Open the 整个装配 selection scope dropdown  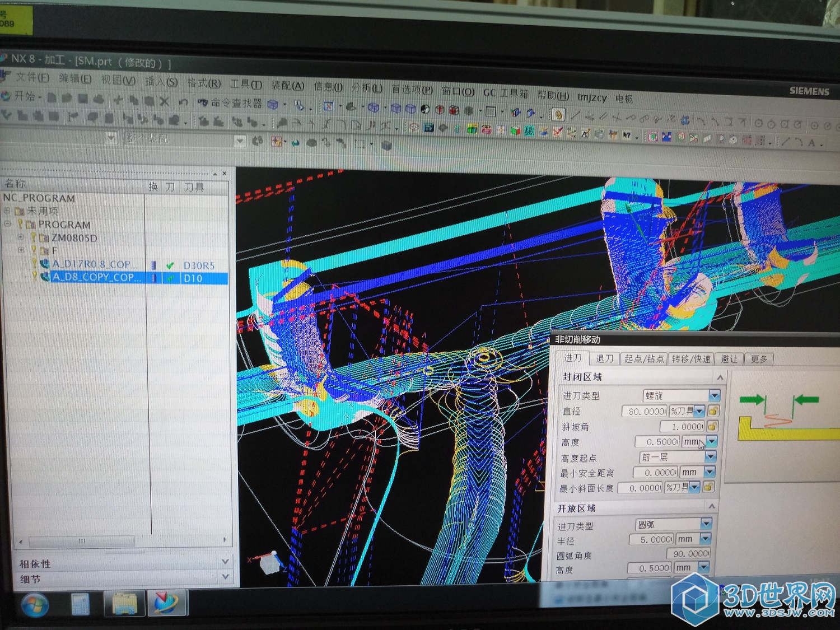coord(185,139)
